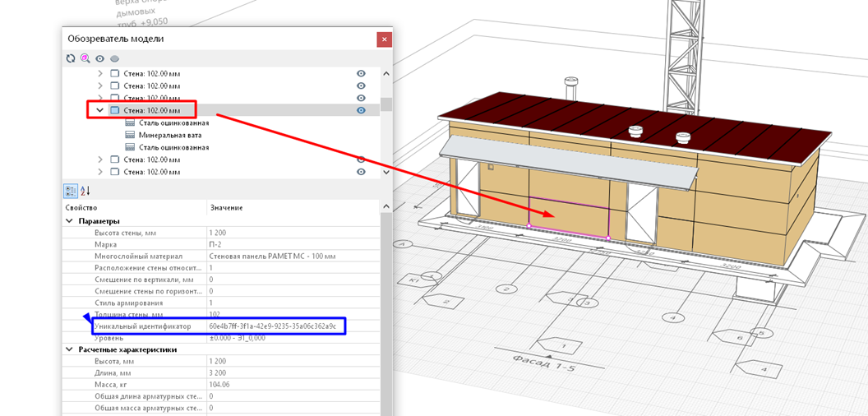Toggle visibility of the highlighted Стена row
The height and width of the screenshot is (416, 868).
pos(361,110)
